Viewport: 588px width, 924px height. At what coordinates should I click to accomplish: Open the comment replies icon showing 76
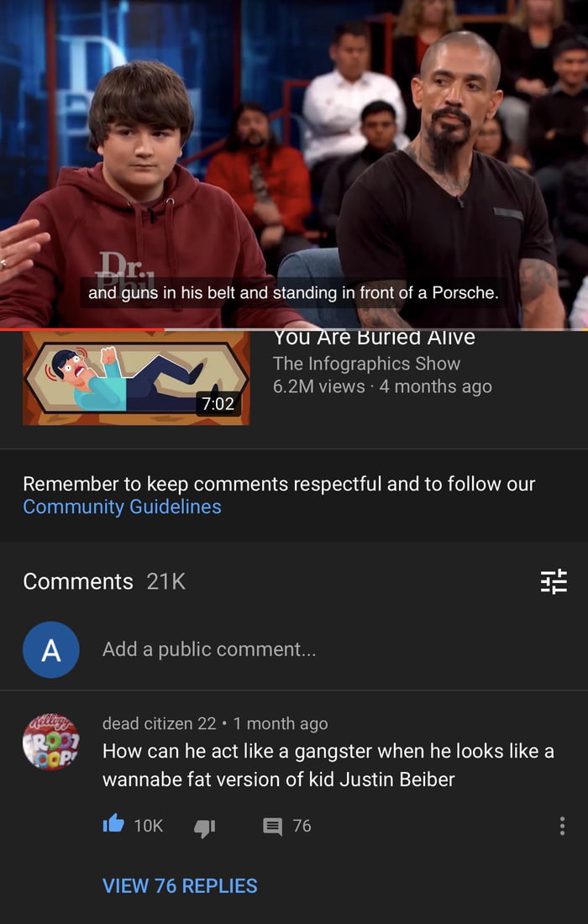[272, 827]
